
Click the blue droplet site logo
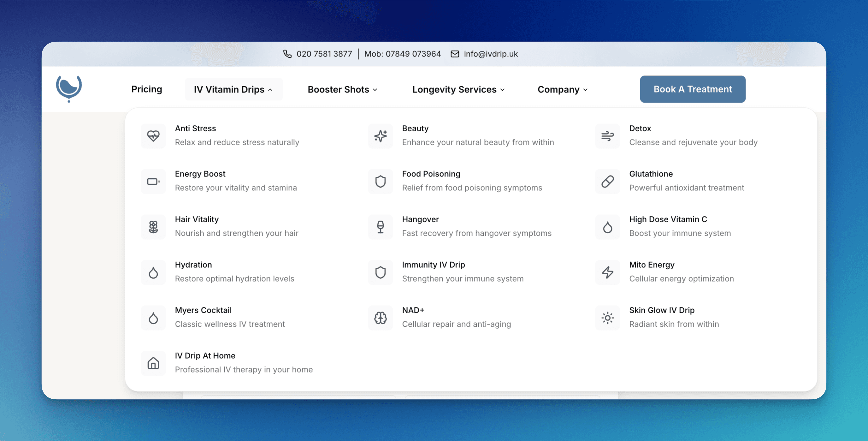coord(69,89)
